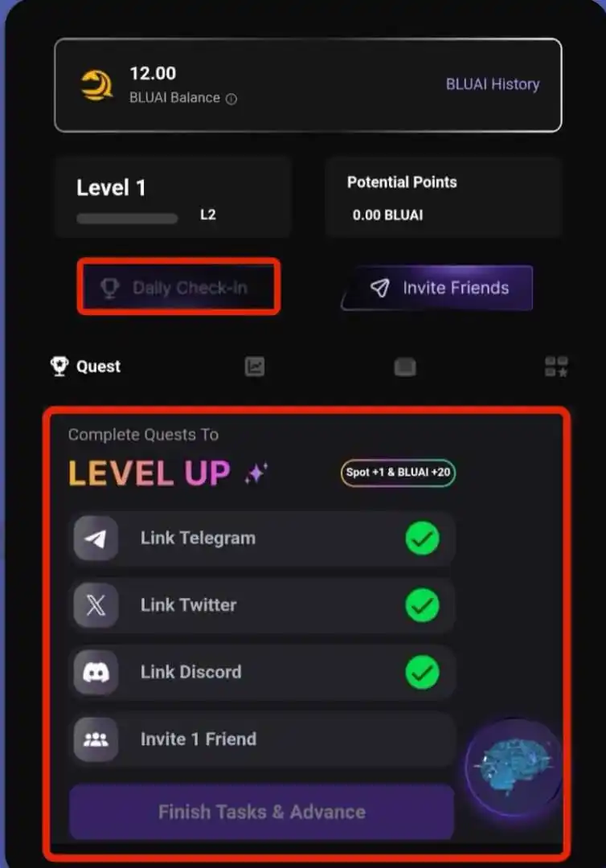This screenshot has width=606, height=868.
Task: Click the Level 1 progress bar
Action: point(127,218)
